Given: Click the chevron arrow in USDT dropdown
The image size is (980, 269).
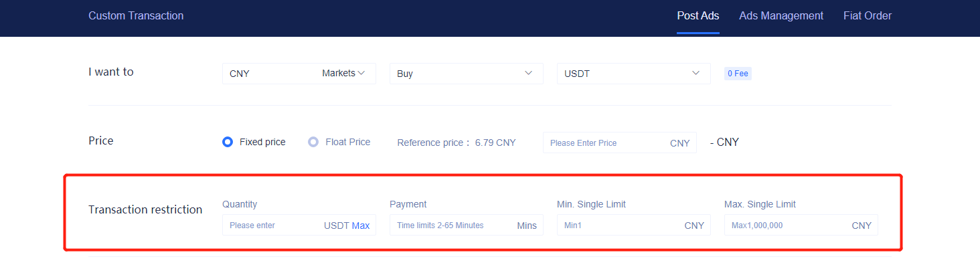Looking at the screenshot, I should click(696, 73).
